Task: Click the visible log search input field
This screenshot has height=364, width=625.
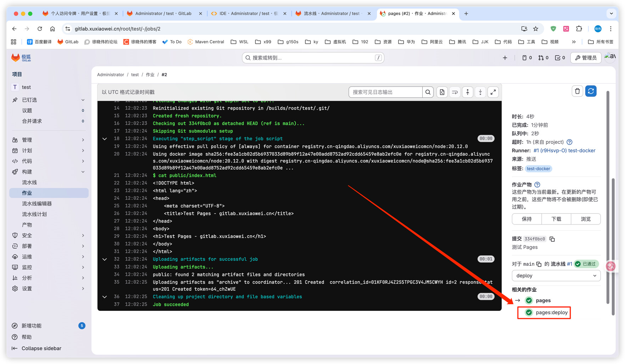Action: [x=385, y=92]
